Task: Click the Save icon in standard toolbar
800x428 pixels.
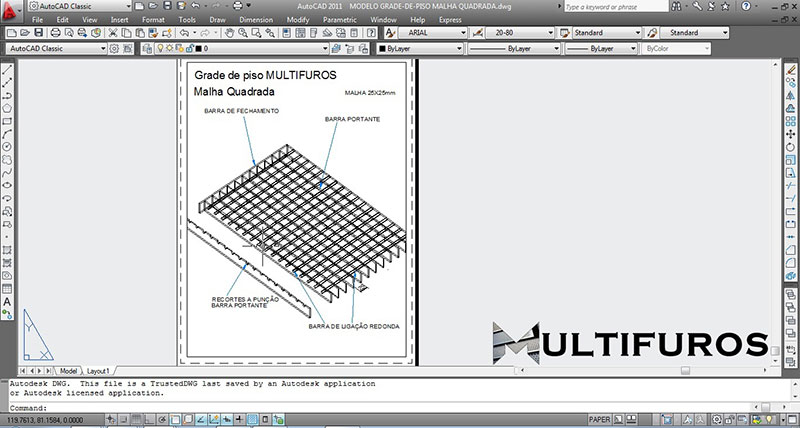Action: (38, 33)
